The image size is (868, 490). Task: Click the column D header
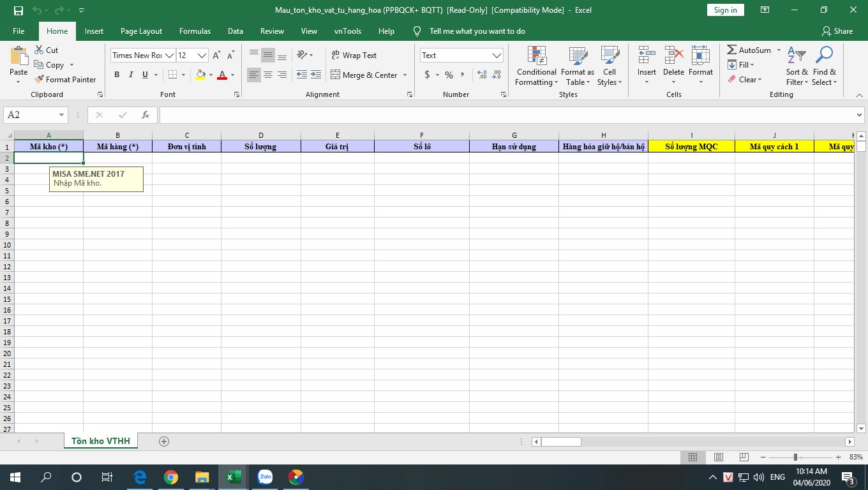coord(260,135)
